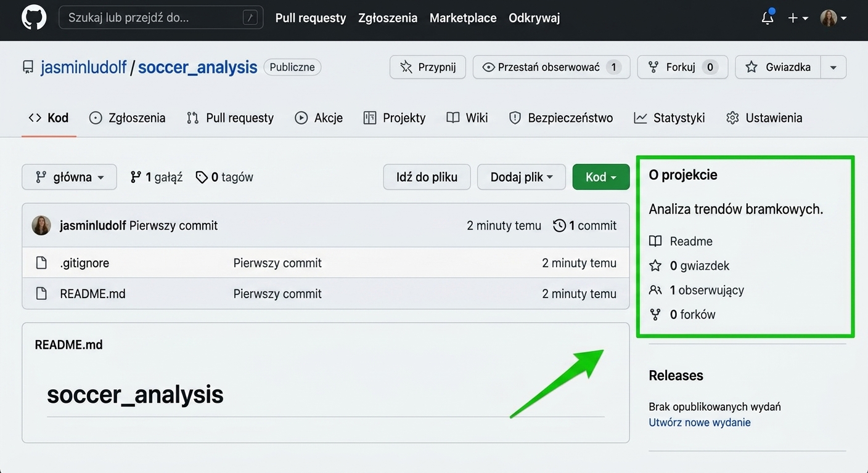Expand the plus create-new menu
The width and height of the screenshot is (868, 473).
pos(798,18)
